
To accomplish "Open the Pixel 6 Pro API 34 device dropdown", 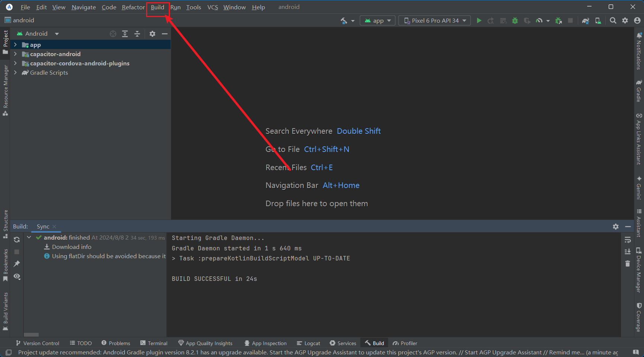I will [x=435, y=21].
